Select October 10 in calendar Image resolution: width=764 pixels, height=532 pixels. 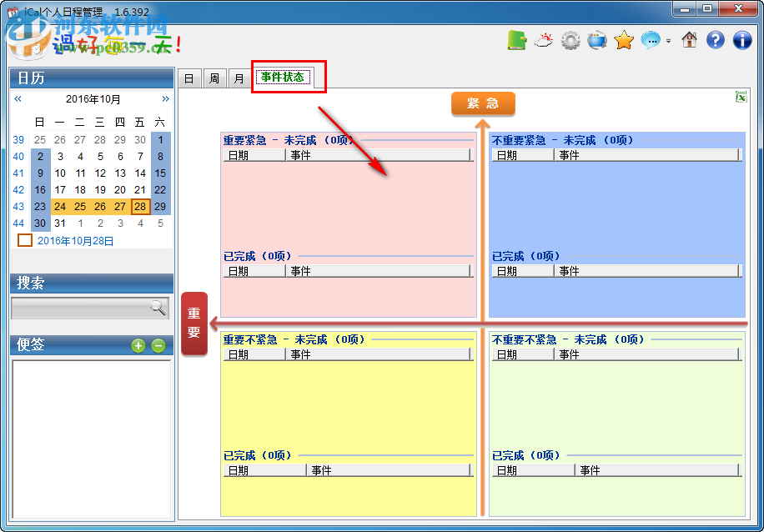[60, 173]
